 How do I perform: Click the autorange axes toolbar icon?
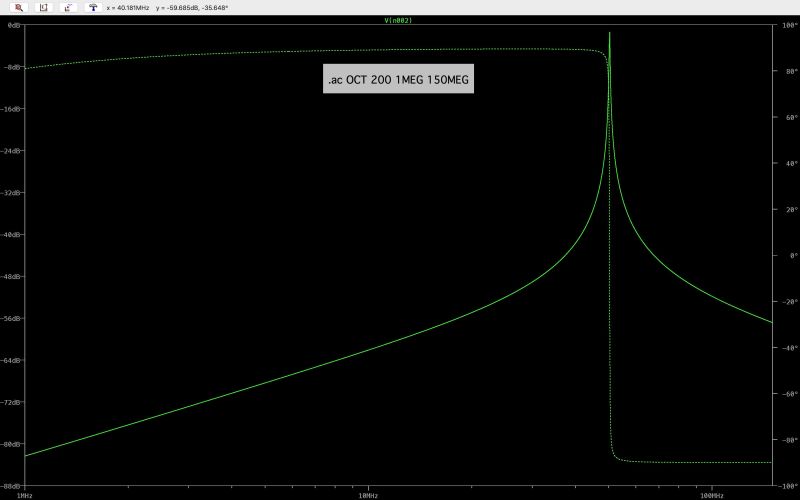pyautogui.click(x=43, y=8)
